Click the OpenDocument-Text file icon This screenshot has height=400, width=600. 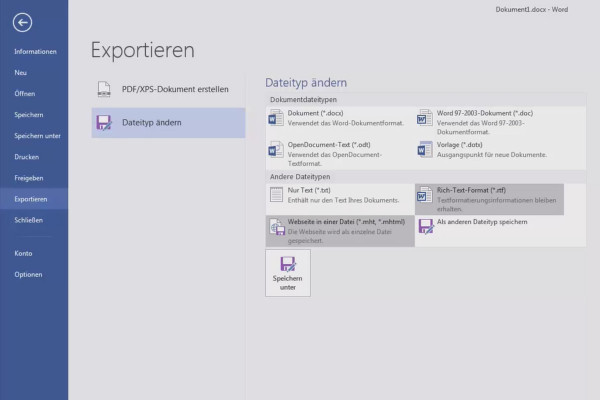(276, 150)
